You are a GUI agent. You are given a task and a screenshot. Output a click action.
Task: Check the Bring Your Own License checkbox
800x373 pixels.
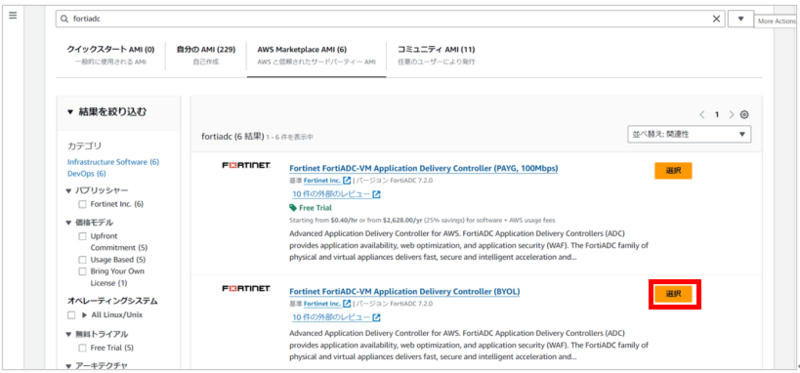(x=82, y=271)
